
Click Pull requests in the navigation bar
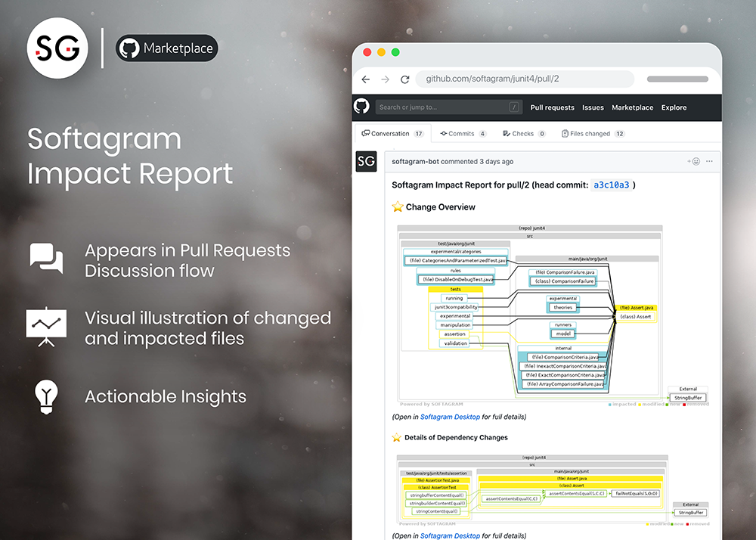tap(552, 107)
